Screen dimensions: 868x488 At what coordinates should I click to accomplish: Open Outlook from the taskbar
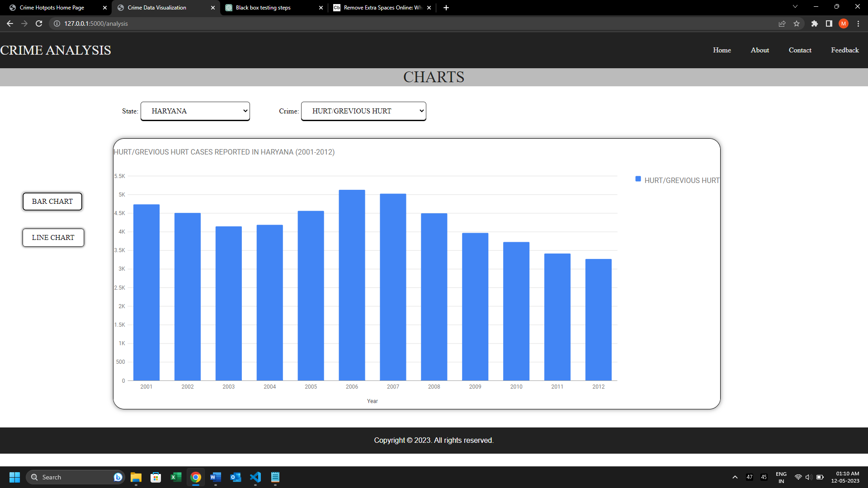[236, 477]
